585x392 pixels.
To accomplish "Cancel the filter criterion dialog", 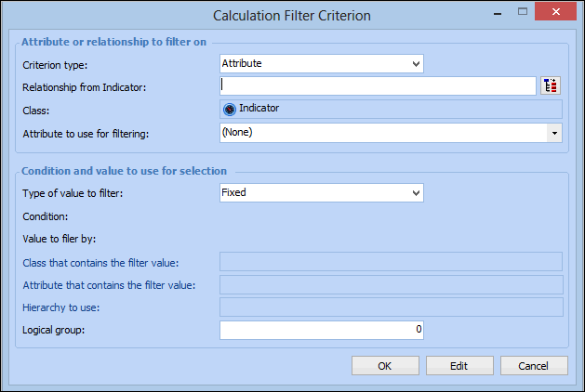I will (x=533, y=365).
